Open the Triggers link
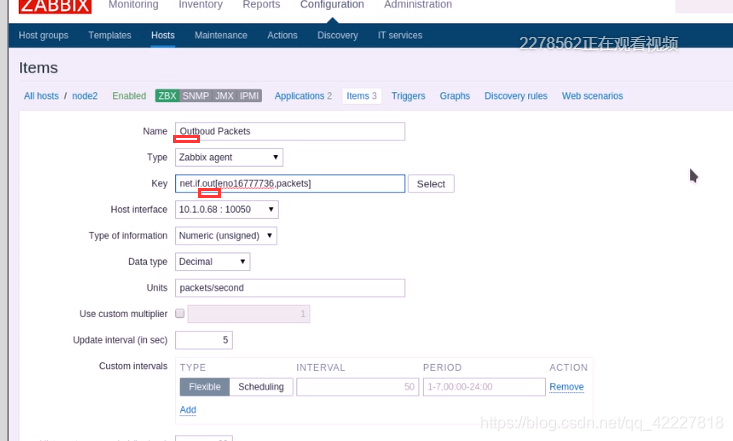 pyautogui.click(x=408, y=96)
